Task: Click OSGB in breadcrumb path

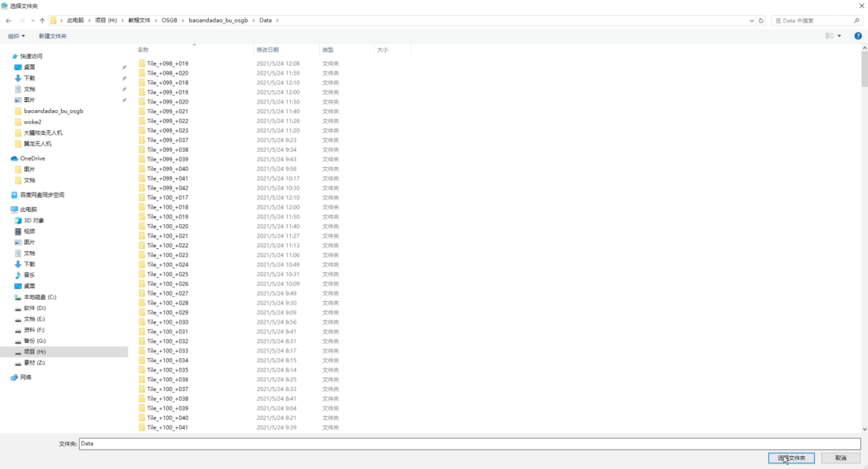Action: click(170, 20)
